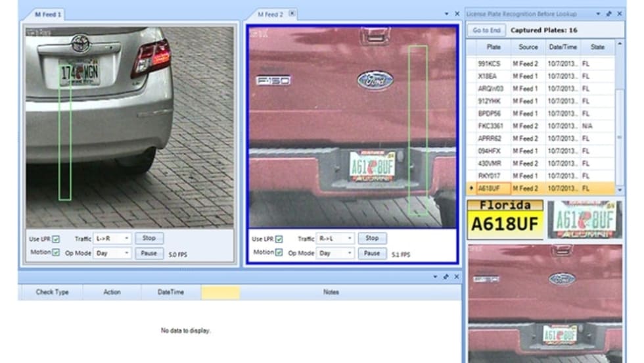Pin the bottom check results panel

446,277
